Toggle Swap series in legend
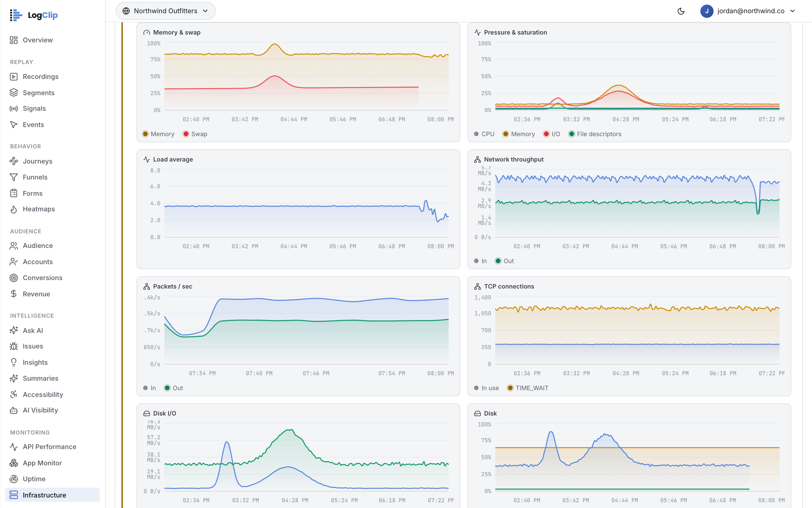Viewport: 812px width, 508px height. point(195,134)
